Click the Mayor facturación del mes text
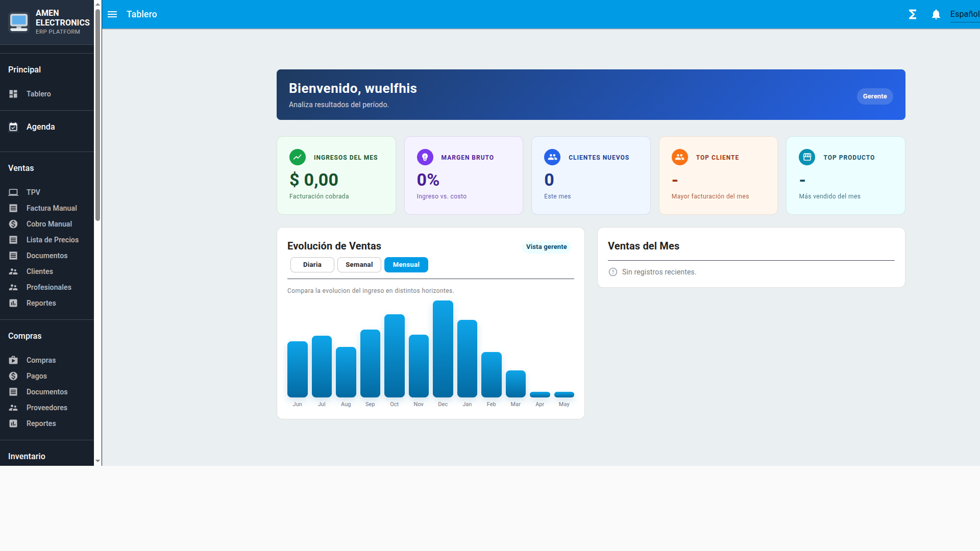980x551 pixels. (x=710, y=196)
